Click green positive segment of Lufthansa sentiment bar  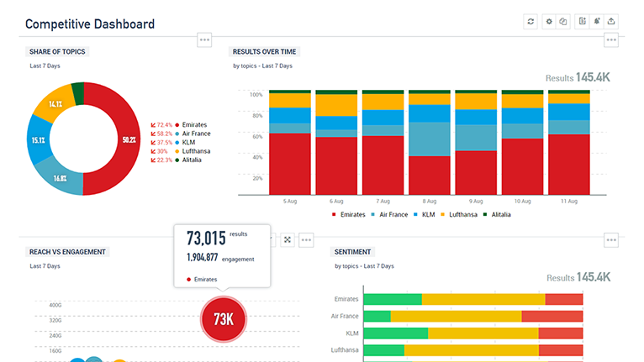coord(384,350)
